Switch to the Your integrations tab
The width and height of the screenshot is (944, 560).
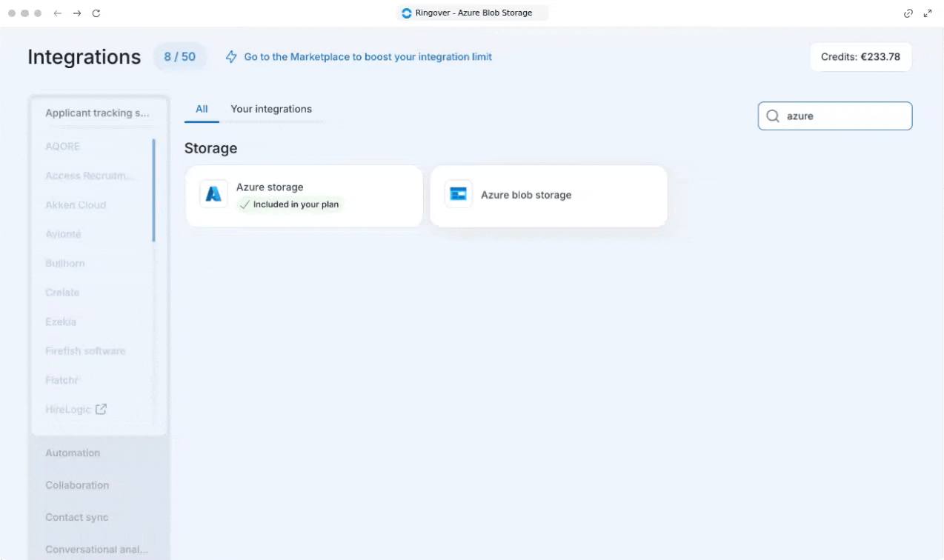pos(271,109)
